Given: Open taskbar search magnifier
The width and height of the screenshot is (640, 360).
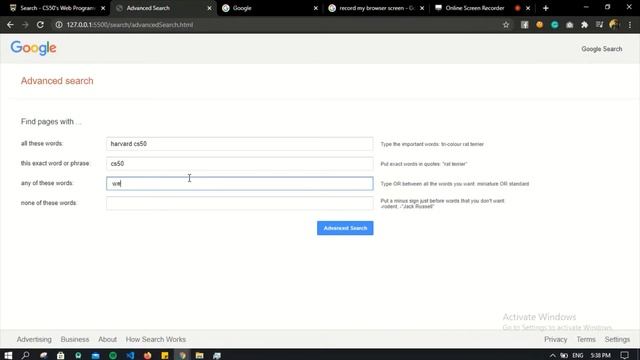Looking at the screenshot, I should pyautogui.click(x=25, y=356).
